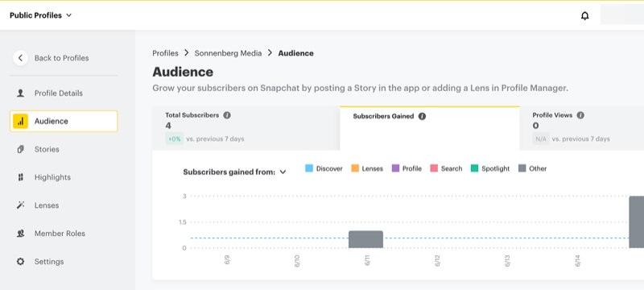The width and height of the screenshot is (644, 290).
Task: Toggle the Discover blue legend swatch
Action: pos(309,168)
